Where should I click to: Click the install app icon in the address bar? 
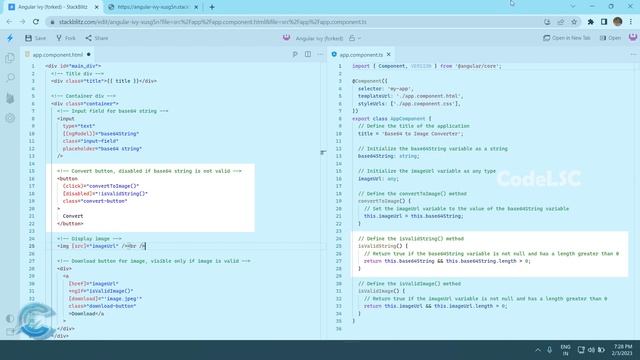pyautogui.click(x=547, y=22)
